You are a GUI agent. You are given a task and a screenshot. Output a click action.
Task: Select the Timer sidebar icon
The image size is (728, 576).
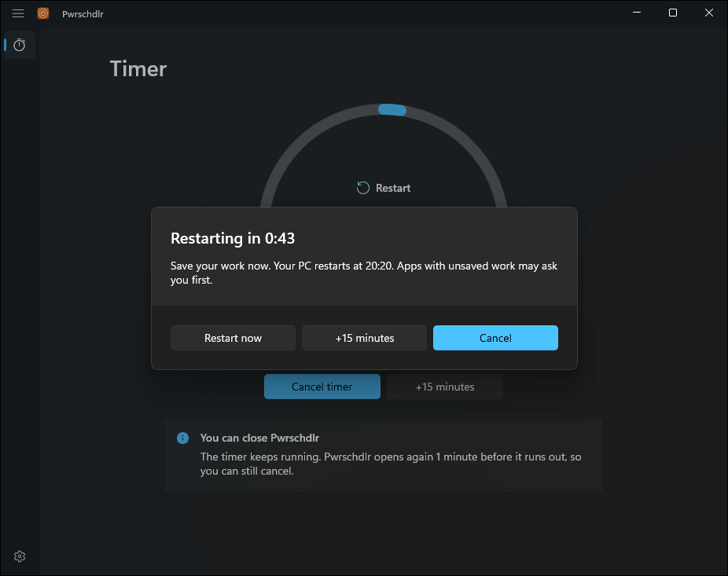point(20,45)
